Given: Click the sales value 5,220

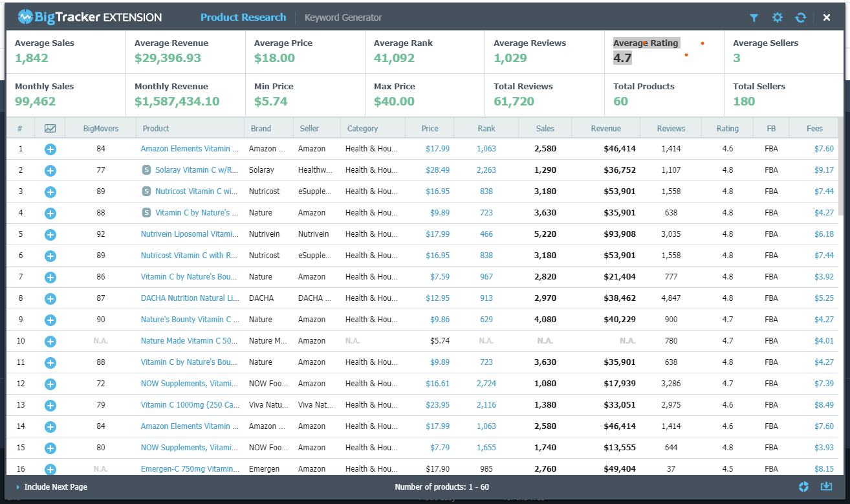Looking at the screenshot, I should point(545,234).
